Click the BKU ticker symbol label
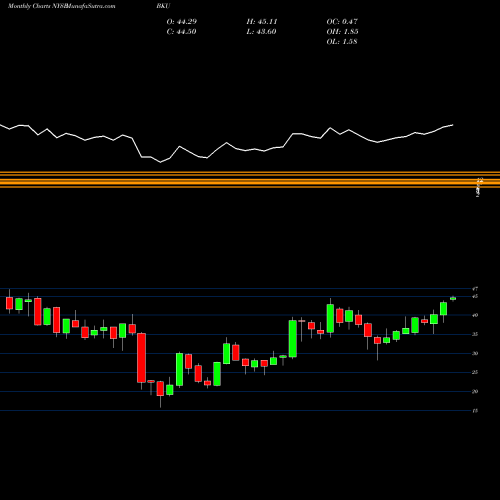The image size is (500, 500). click(x=163, y=6)
